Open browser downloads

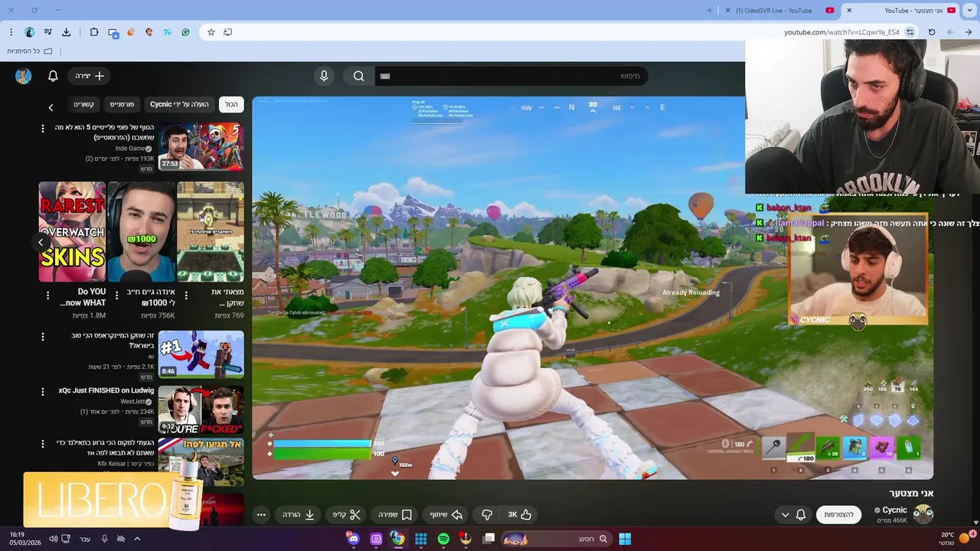[66, 32]
